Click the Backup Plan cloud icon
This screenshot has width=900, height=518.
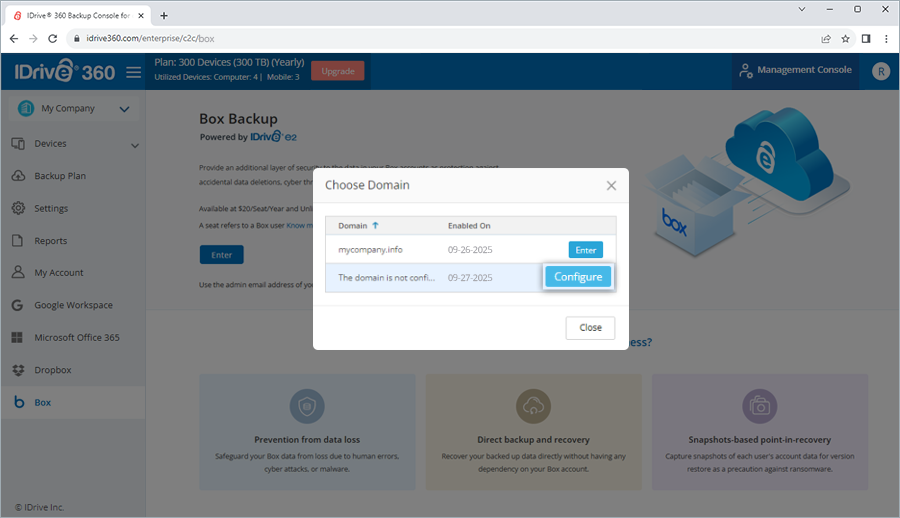pyautogui.click(x=18, y=176)
